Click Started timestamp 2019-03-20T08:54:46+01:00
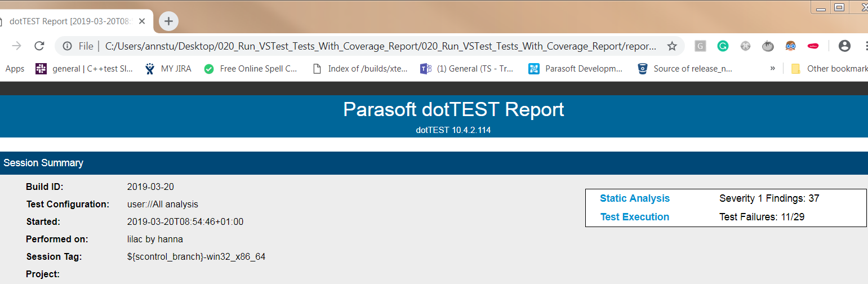This screenshot has height=284, width=868. [x=185, y=222]
